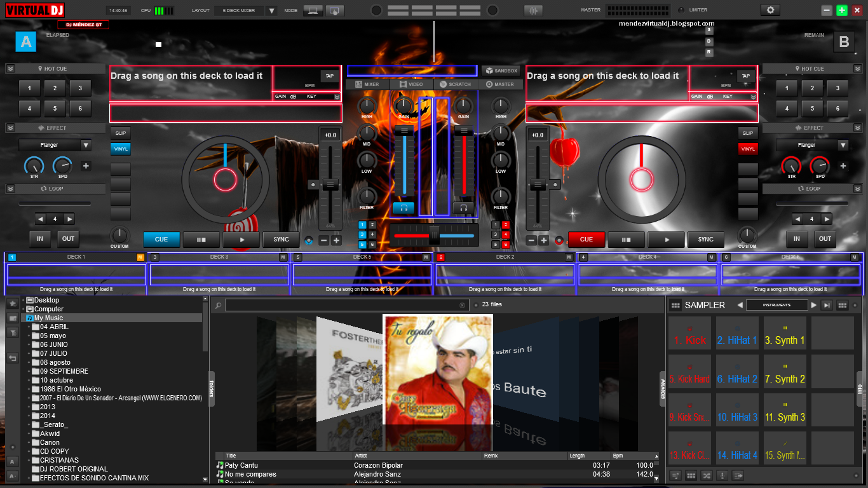Toggle SLIP mode on left deck
This screenshot has height=488, width=868.
click(121, 133)
